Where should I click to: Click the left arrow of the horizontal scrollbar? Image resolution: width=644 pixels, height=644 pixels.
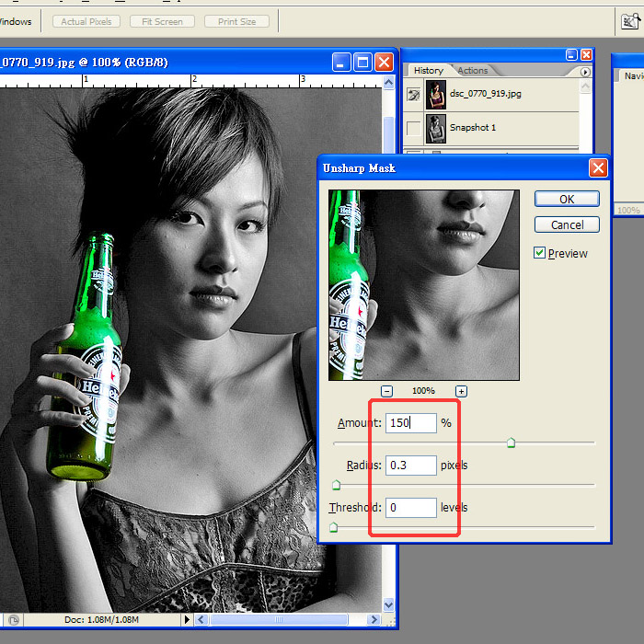point(203,620)
